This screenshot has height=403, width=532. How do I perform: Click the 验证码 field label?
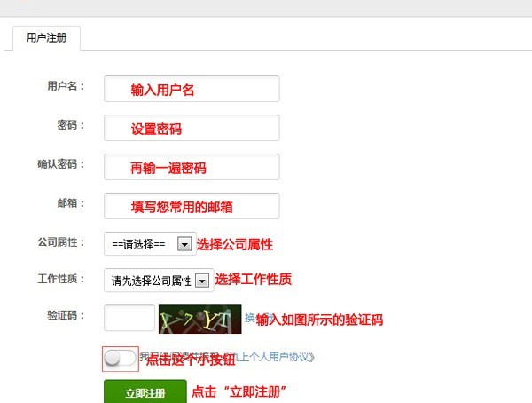pos(66,315)
